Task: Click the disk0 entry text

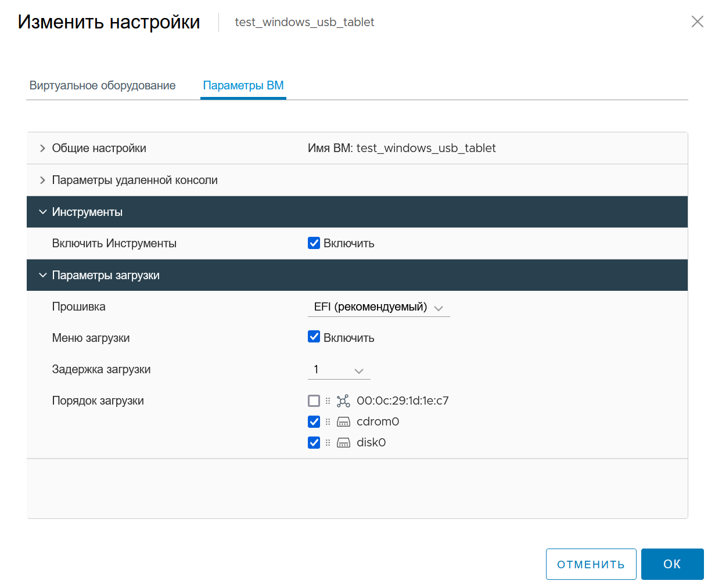Action: pos(371,442)
